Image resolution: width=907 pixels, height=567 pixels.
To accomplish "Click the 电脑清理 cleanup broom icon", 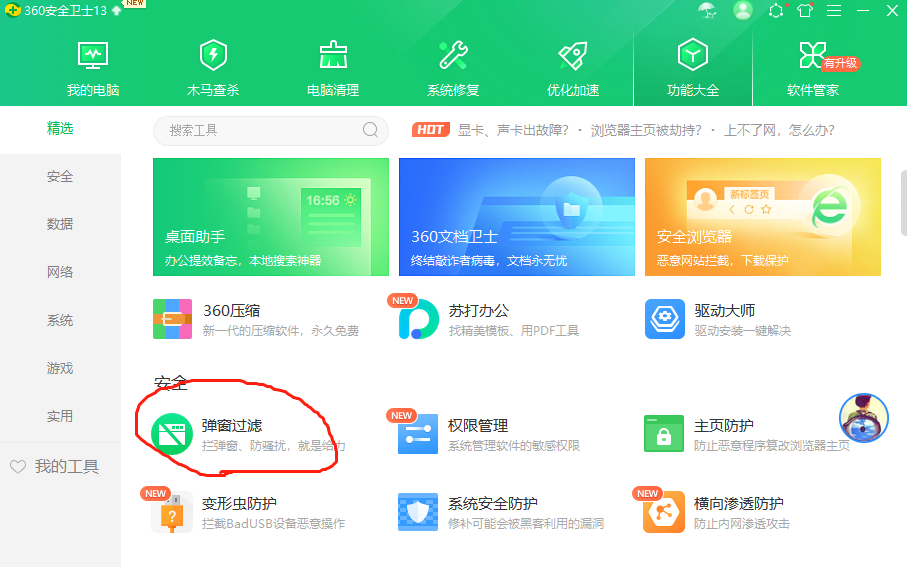I will click(x=333, y=56).
